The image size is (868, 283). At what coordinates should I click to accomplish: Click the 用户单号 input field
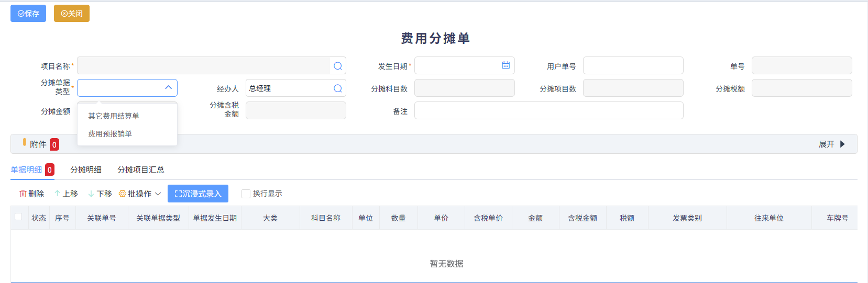point(633,65)
